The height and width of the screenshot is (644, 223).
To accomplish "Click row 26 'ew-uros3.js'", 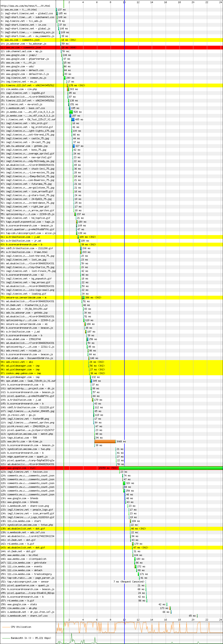I will tap(111, 104).
